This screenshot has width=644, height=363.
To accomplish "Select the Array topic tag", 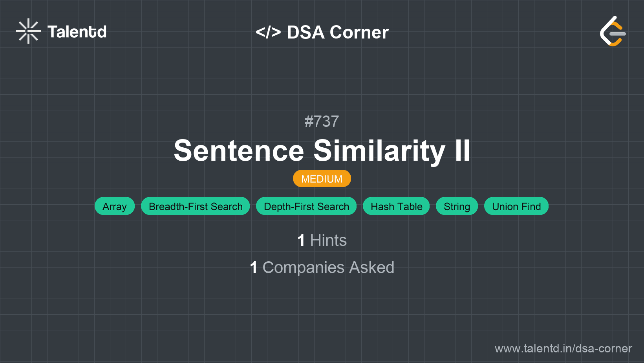I will (x=115, y=206).
